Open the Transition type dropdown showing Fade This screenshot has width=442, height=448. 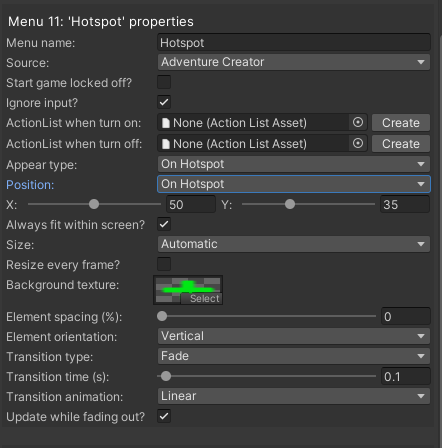pos(294,356)
